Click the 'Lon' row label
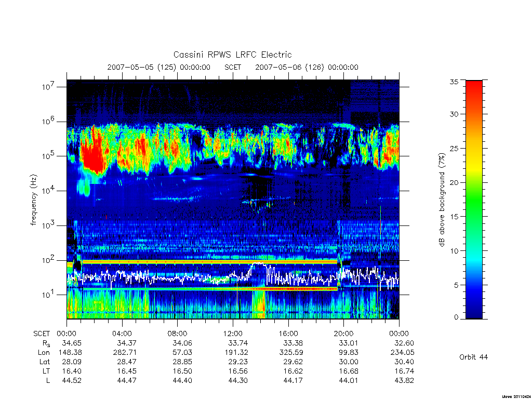Image resolution: width=532 pixels, height=399 pixels. pos(44,353)
